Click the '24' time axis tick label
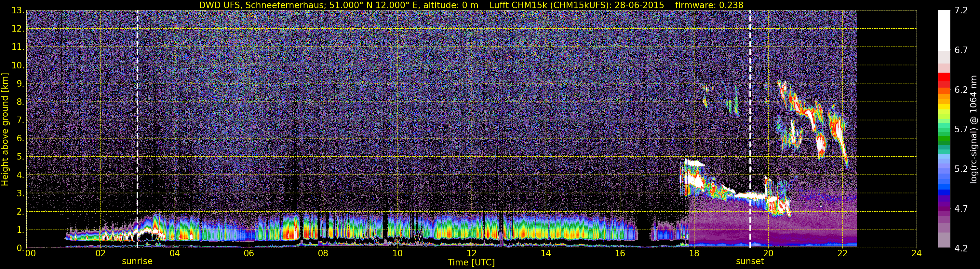 click(x=917, y=254)
